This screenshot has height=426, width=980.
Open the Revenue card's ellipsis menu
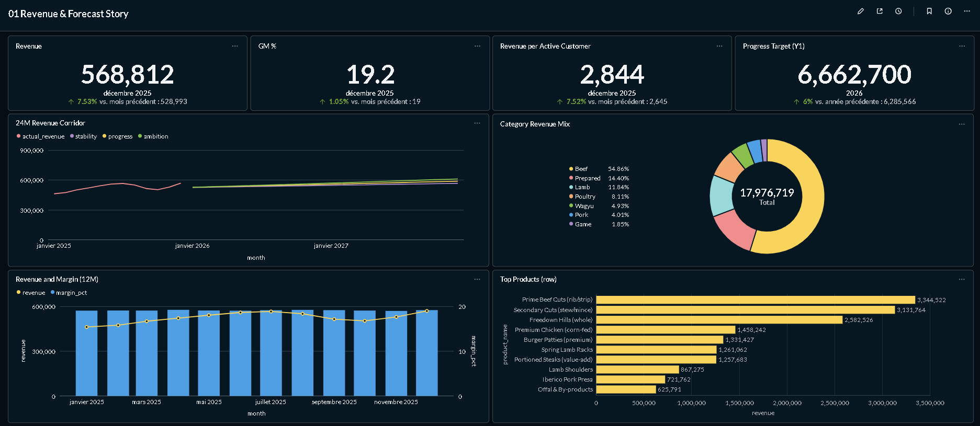pos(235,47)
